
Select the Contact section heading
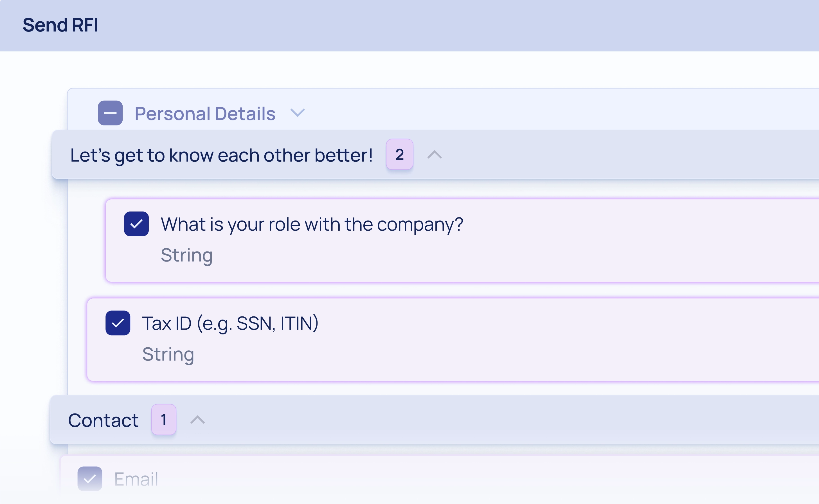tap(103, 420)
